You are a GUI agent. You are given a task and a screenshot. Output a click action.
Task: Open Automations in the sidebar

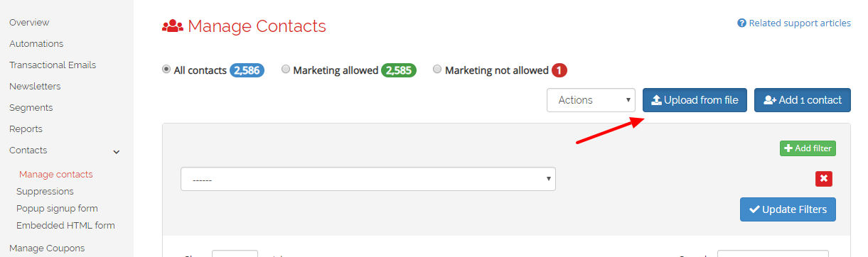[36, 43]
